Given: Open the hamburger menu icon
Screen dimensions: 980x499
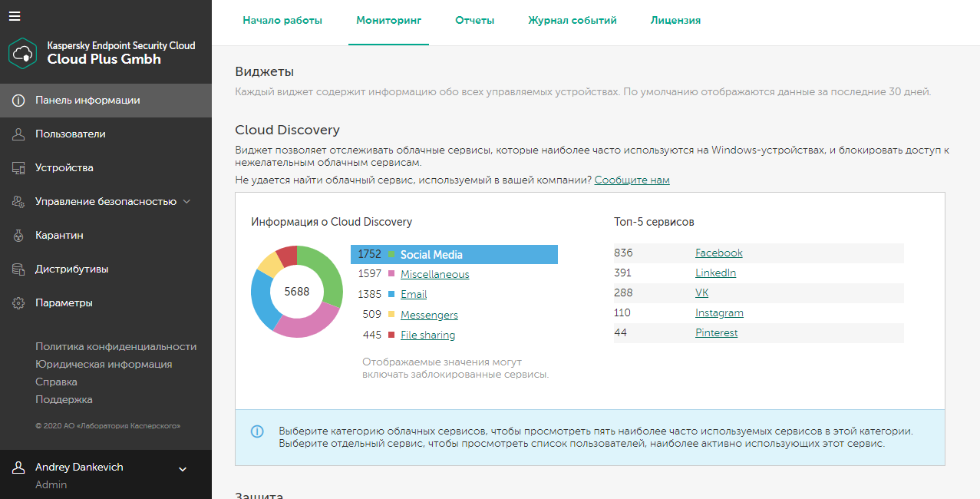Looking at the screenshot, I should coord(15,16).
